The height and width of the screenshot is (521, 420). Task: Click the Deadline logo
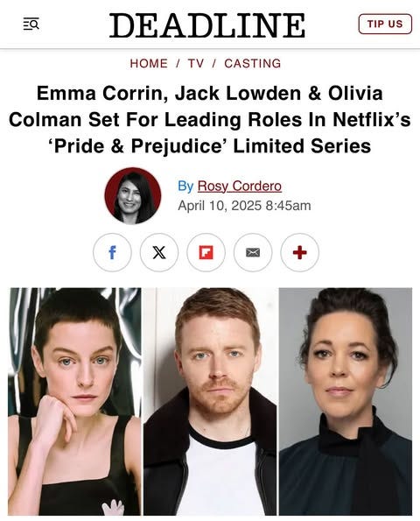(207, 25)
